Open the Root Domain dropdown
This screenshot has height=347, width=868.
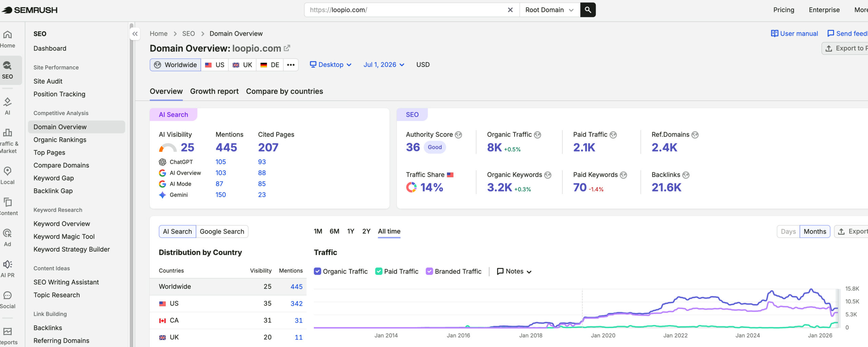click(x=549, y=10)
